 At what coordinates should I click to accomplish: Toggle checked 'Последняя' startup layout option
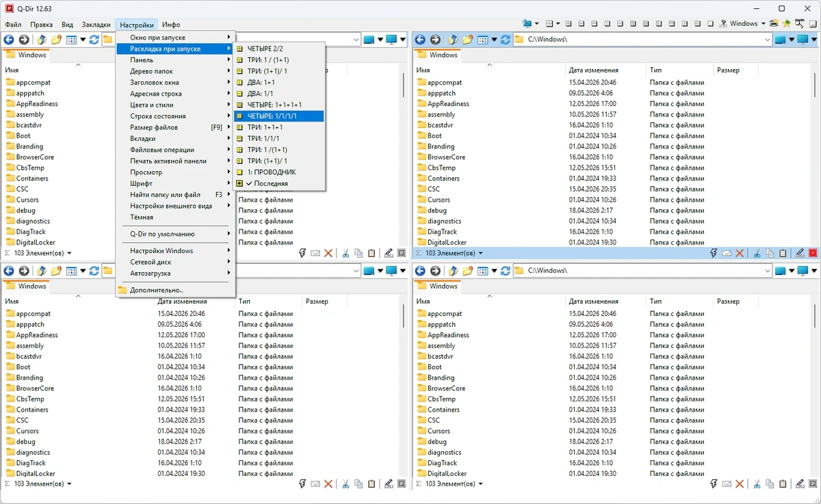pyautogui.click(x=278, y=183)
